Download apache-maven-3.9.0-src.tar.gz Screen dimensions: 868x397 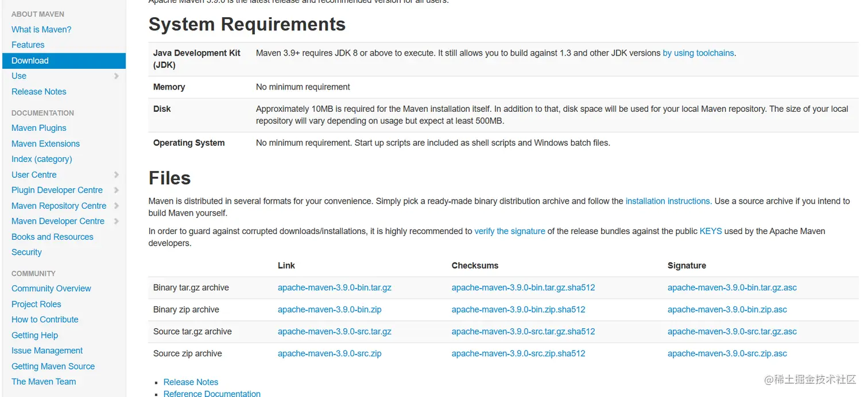click(335, 332)
